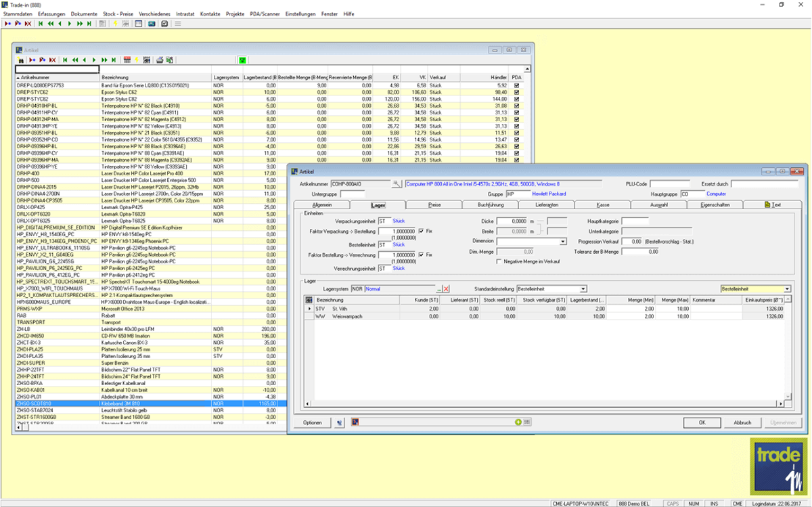Click the icon button right of Optionen
Screen dimensions: 812x507
coord(340,422)
